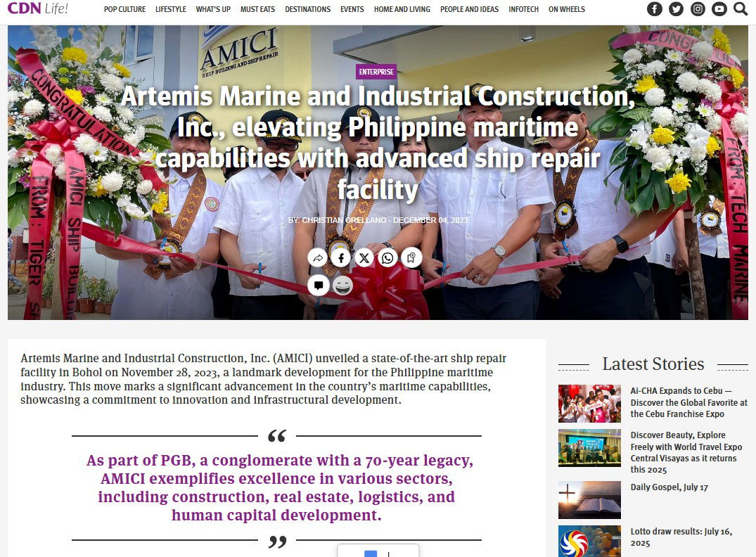
Task: Open the CDN Facebook page icon
Action: click(x=654, y=8)
